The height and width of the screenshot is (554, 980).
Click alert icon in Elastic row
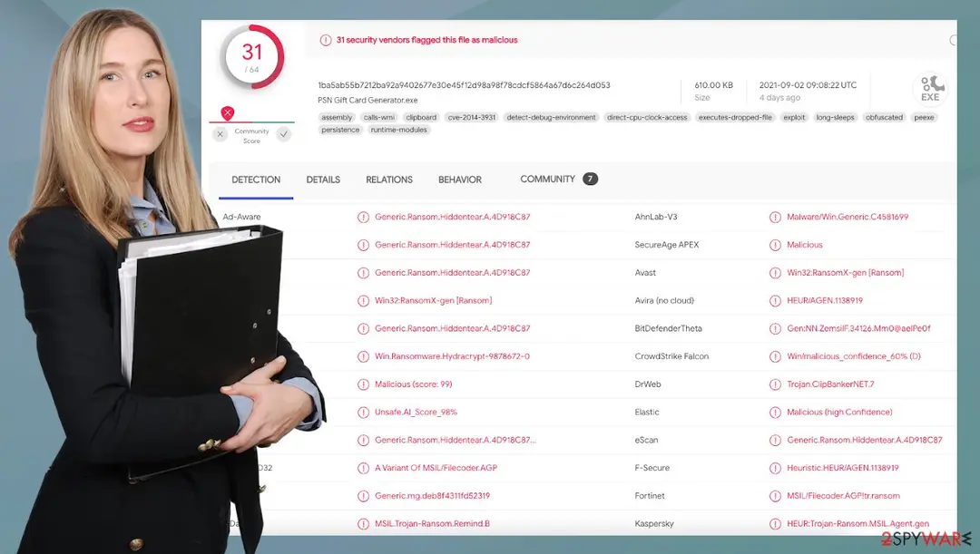click(775, 413)
